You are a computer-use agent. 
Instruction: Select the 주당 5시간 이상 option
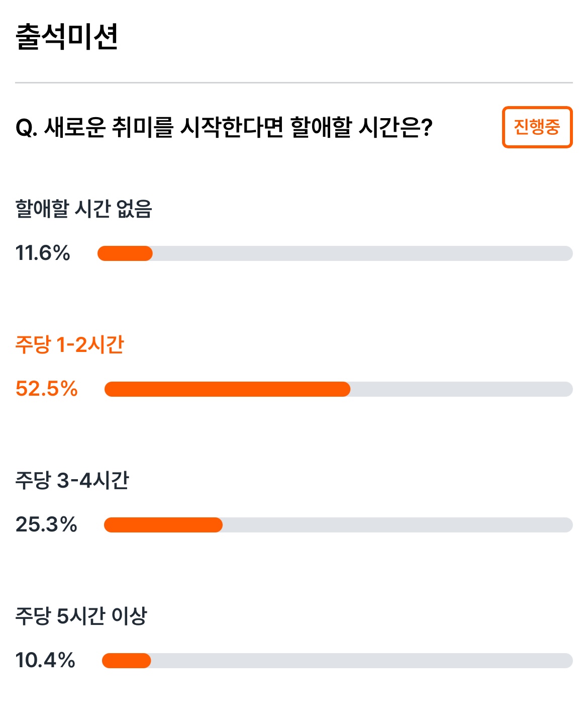(81, 616)
